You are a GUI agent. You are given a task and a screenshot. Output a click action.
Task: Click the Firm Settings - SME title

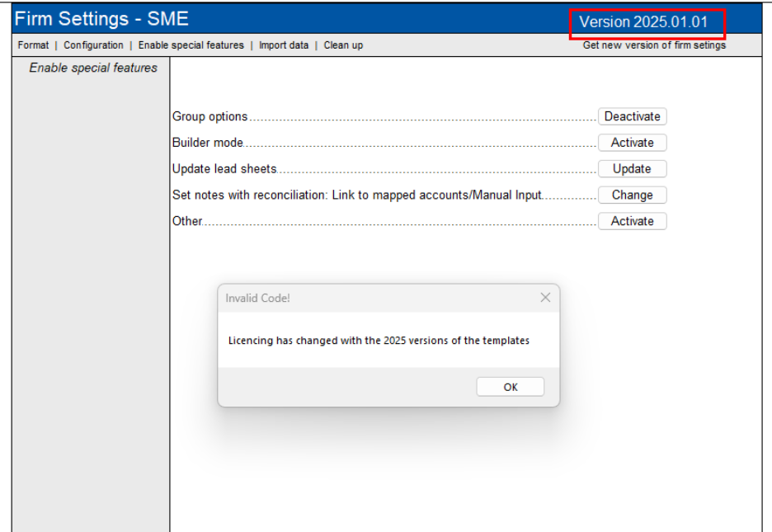(101, 20)
